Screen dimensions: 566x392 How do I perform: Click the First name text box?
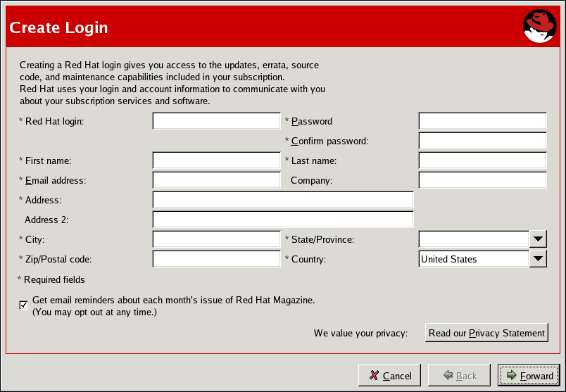tap(216, 160)
